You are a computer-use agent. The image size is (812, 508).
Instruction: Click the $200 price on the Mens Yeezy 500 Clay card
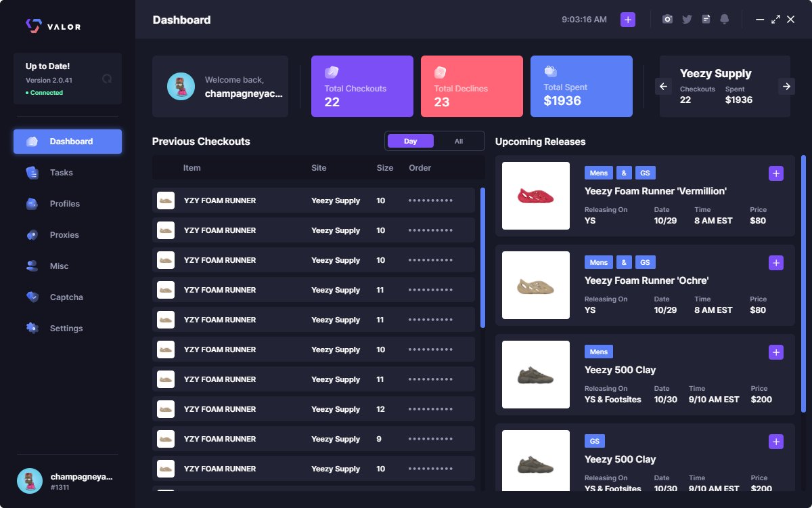761,400
